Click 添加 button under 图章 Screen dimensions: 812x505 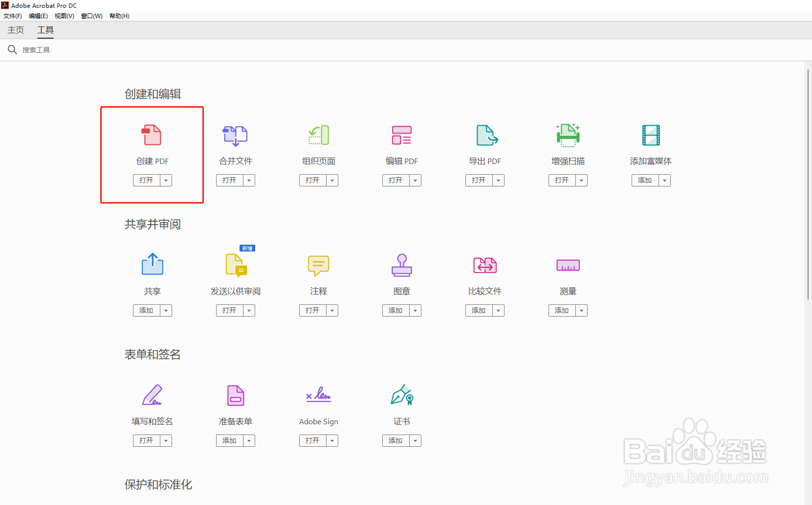pyautogui.click(x=396, y=311)
